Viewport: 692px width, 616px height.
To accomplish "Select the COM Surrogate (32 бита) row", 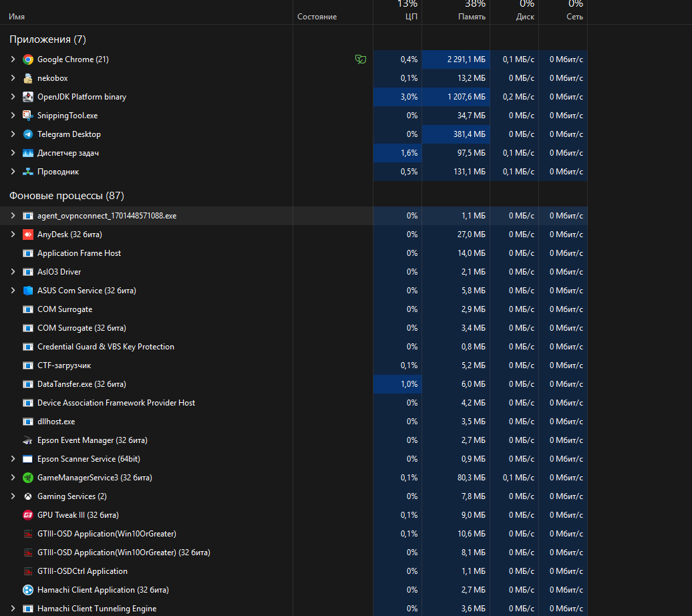I will [293, 328].
